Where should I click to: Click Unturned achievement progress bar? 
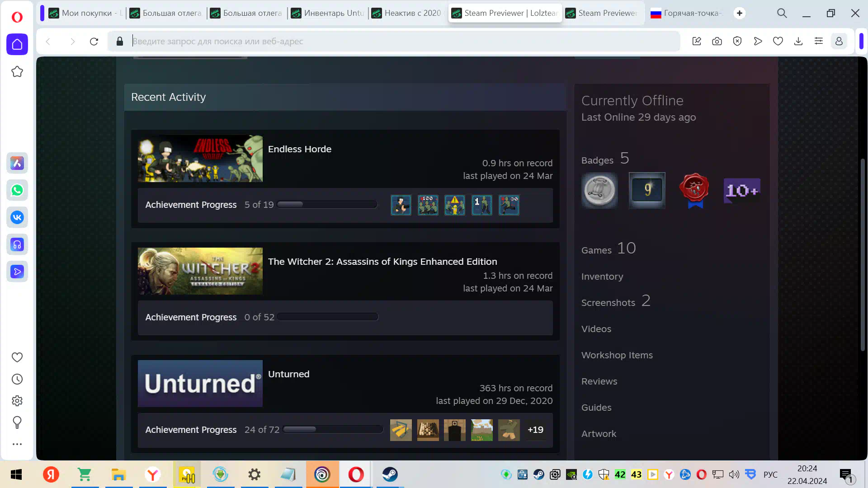click(333, 429)
